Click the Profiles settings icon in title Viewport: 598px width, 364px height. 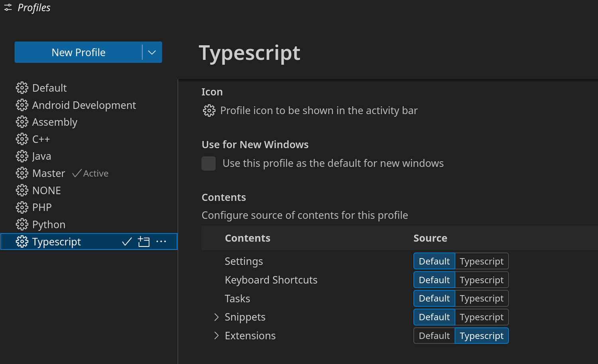8,8
